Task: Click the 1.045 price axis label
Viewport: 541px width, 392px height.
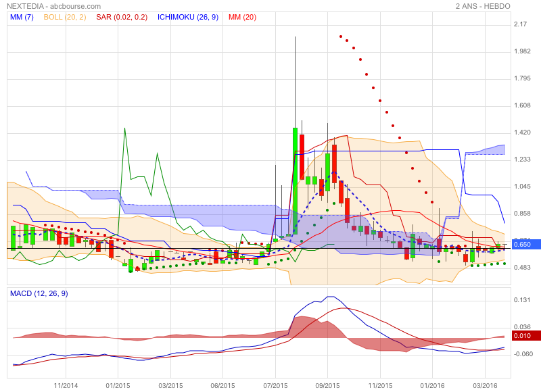Action: tap(522, 187)
